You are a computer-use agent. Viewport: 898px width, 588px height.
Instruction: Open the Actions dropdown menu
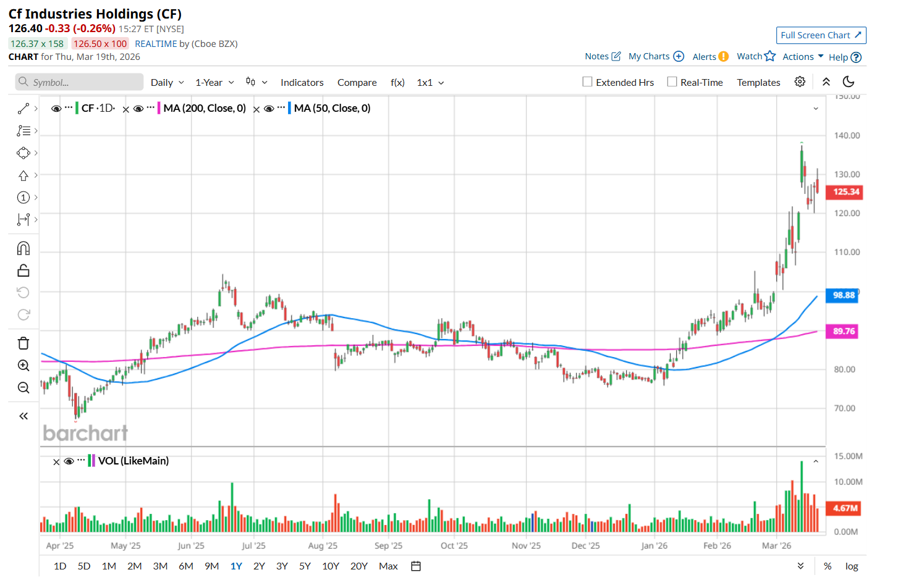click(x=802, y=57)
